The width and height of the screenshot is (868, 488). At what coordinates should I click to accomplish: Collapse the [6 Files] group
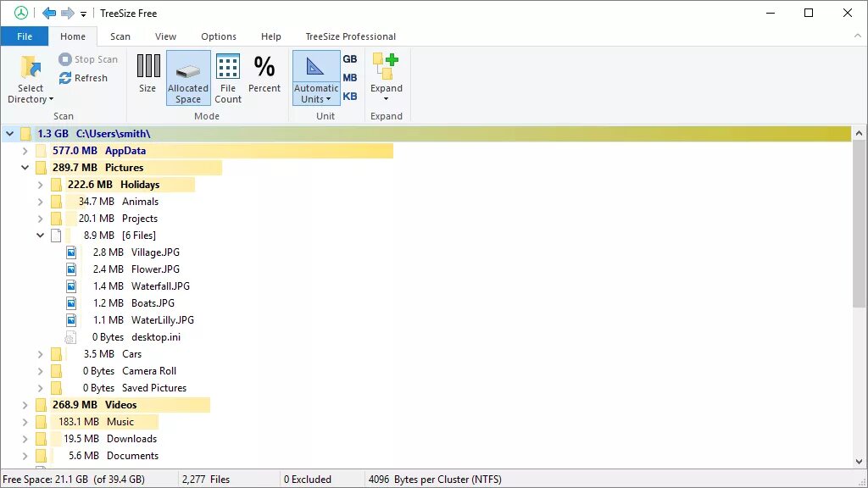(40, 236)
